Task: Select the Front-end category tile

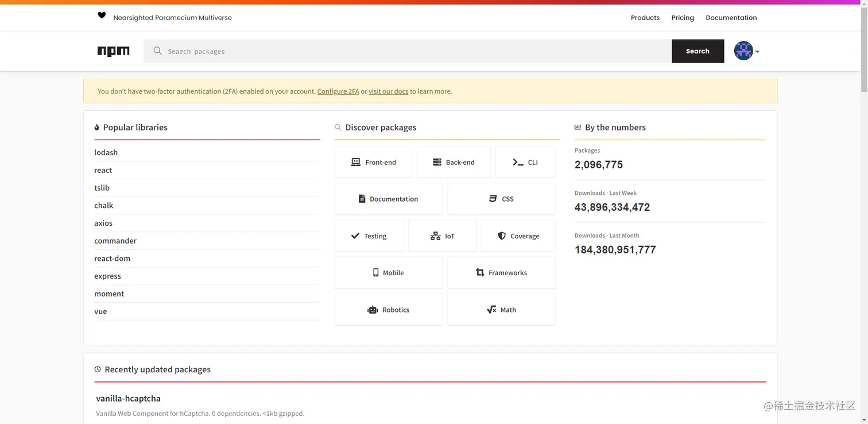Action: (x=373, y=162)
